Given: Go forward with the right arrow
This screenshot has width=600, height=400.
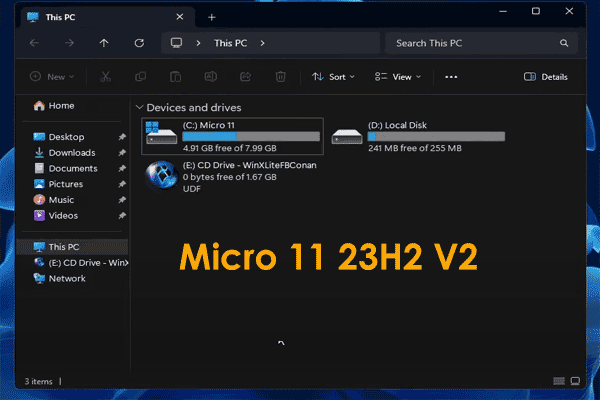Looking at the screenshot, I should pyautogui.click(x=69, y=43).
